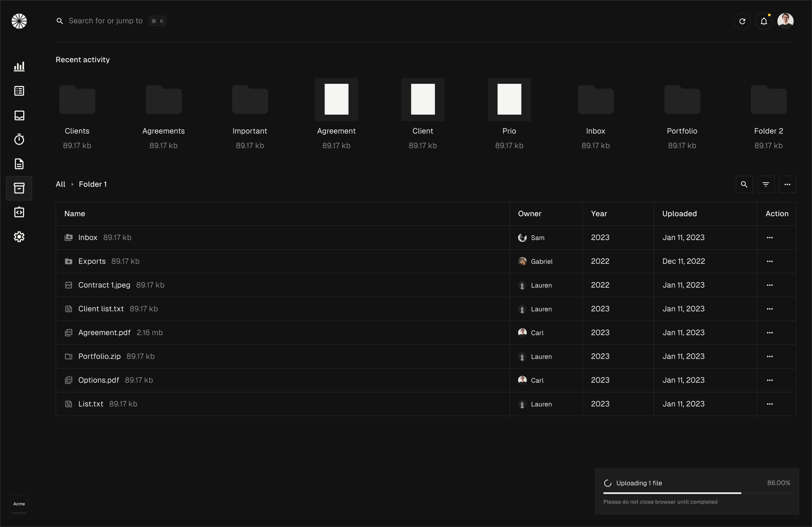Open the Contract 1.jpeg file
The height and width of the screenshot is (527, 812).
[x=104, y=285]
